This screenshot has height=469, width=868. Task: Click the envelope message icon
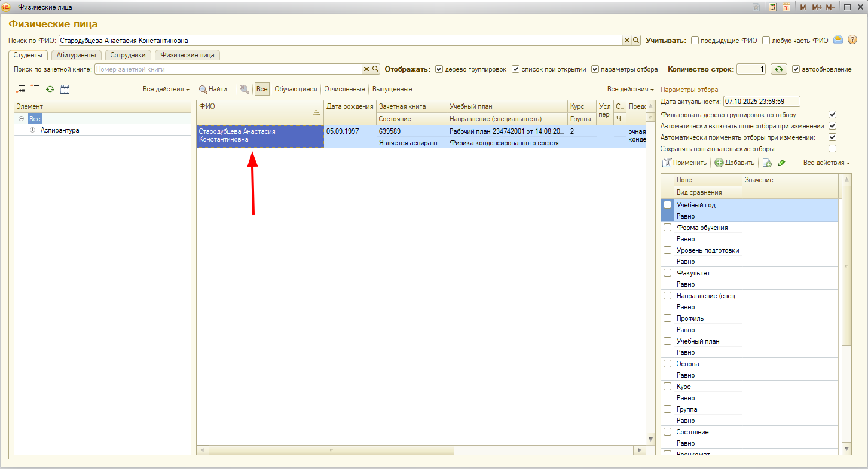838,40
